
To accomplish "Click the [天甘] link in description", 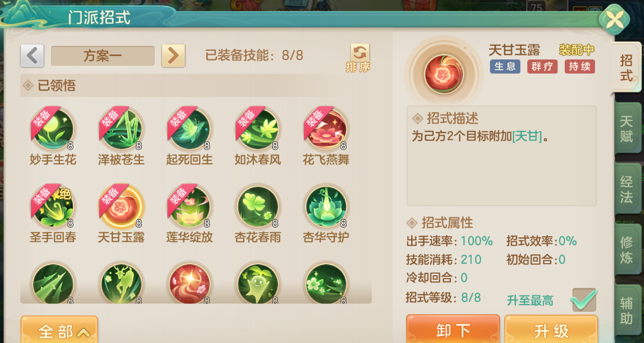I will pyautogui.click(x=527, y=137).
